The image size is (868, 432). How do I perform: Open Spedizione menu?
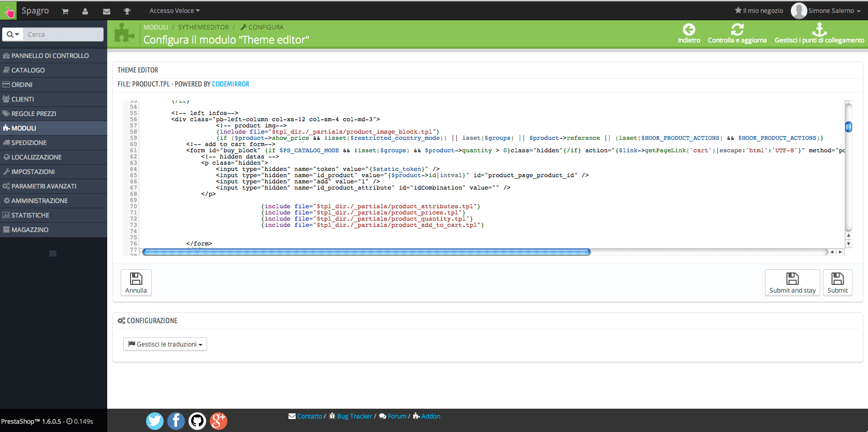[x=53, y=142]
